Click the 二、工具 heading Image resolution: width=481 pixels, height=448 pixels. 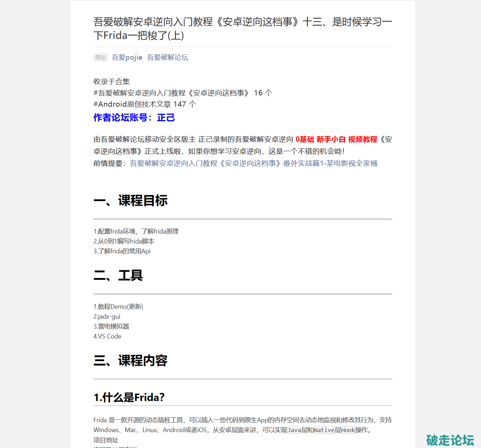tap(118, 276)
